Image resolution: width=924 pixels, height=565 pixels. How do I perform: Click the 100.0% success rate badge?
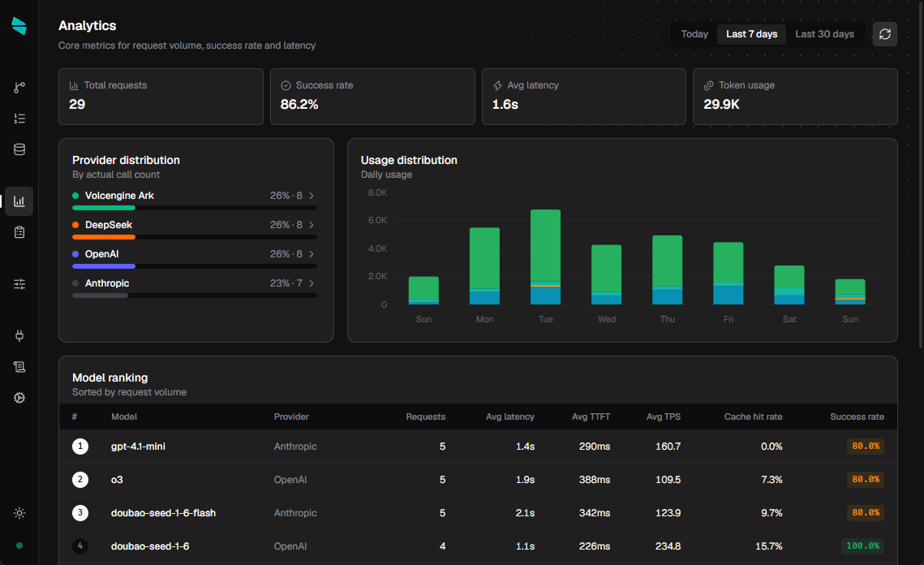point(862,546)
